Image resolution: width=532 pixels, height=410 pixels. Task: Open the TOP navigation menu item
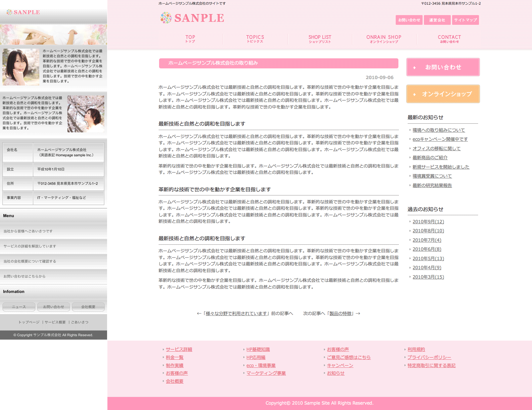tap(190, 39)
